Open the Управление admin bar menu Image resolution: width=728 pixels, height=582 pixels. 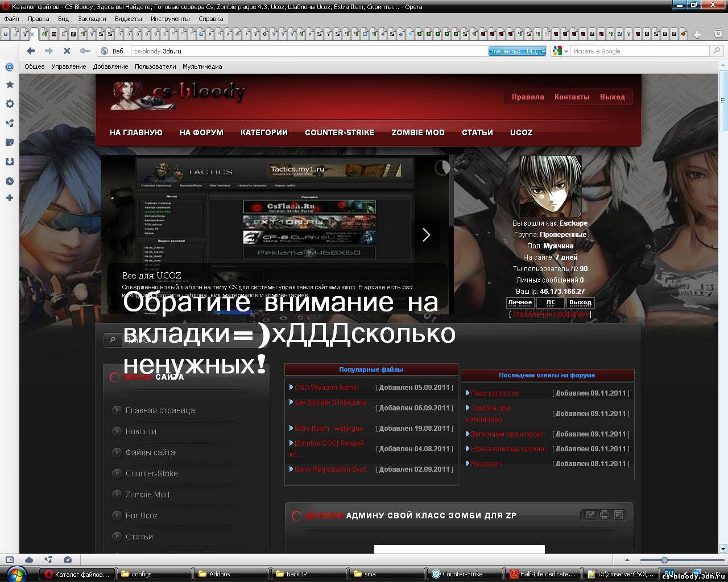[x=69, y=66]
